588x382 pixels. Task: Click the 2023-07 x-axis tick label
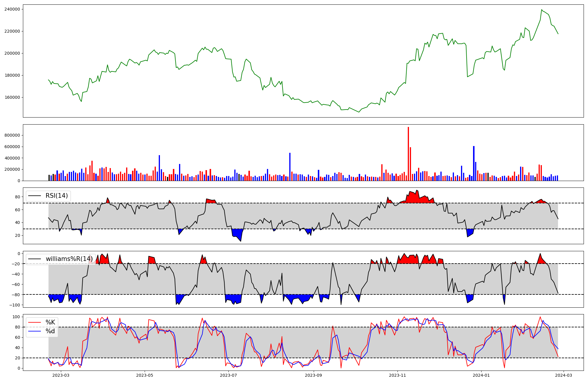(x=228, y=375)
